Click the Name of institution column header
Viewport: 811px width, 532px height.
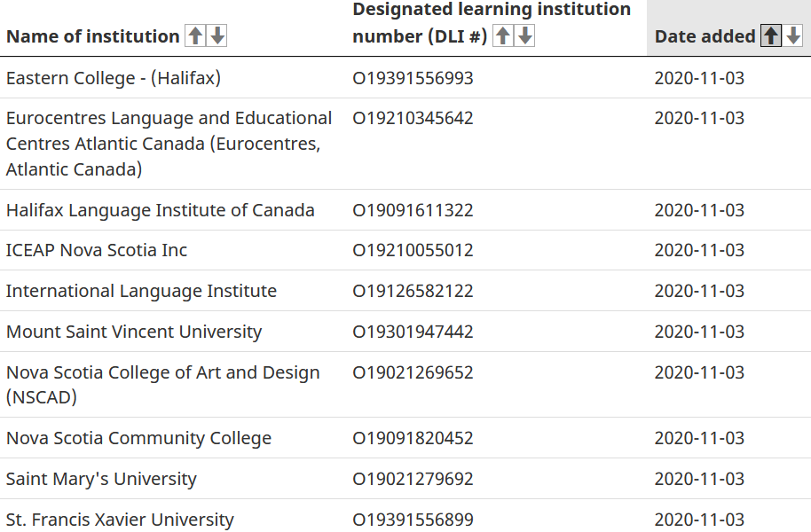click(x=92, y=36)
